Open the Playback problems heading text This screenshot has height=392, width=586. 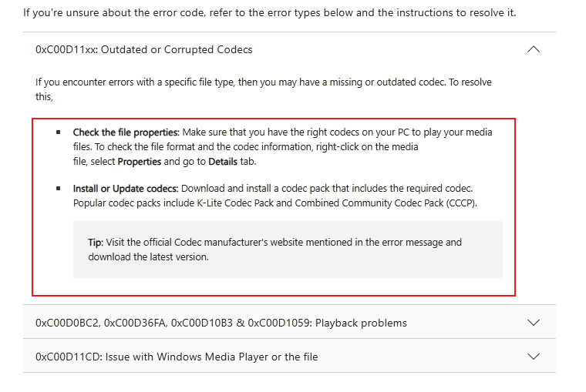pos(361,323)
